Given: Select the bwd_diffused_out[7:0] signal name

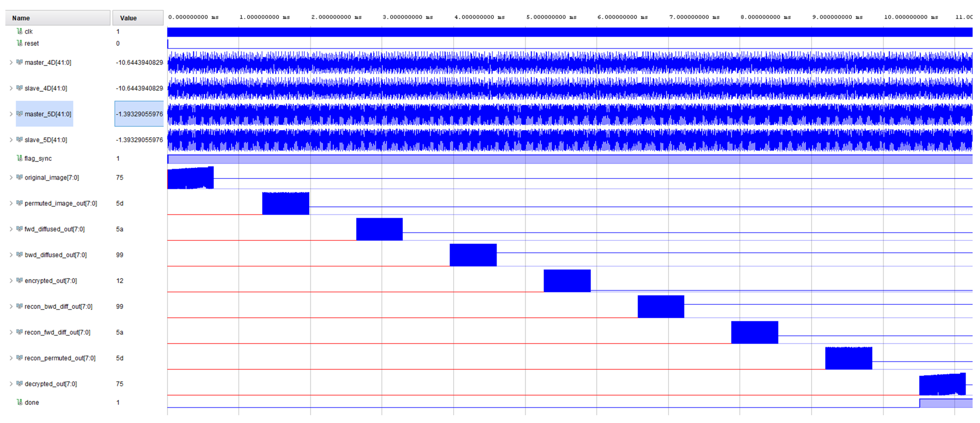Looking at the screenshot, I should 56,255.
